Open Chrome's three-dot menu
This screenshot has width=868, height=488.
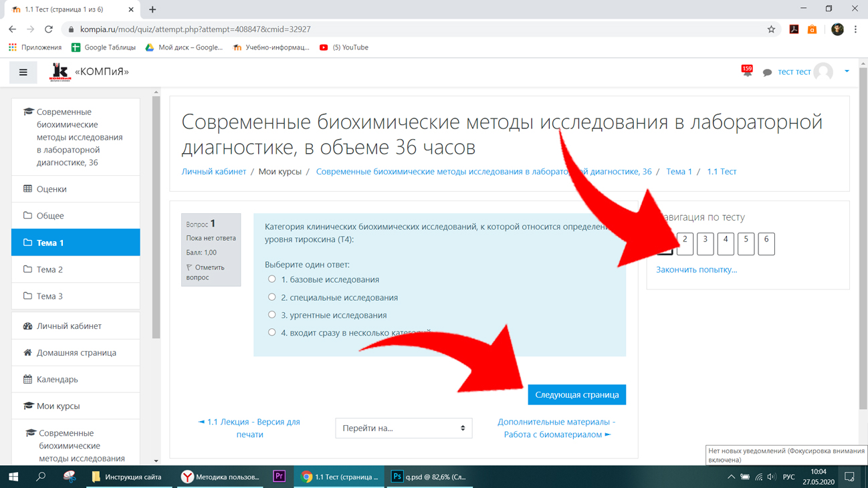pyautogui.click(x=856, y=29)
